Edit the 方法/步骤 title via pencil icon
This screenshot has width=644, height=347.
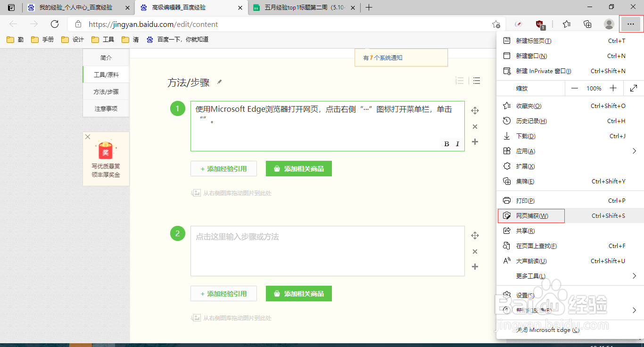[219, 82]
